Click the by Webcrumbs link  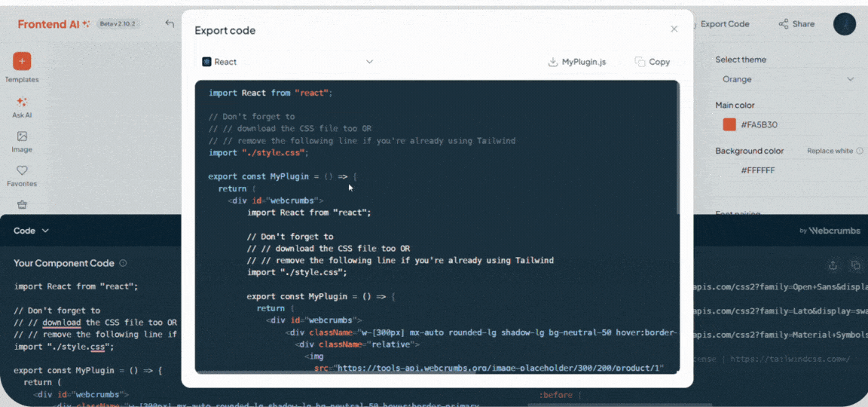(830, 231)
